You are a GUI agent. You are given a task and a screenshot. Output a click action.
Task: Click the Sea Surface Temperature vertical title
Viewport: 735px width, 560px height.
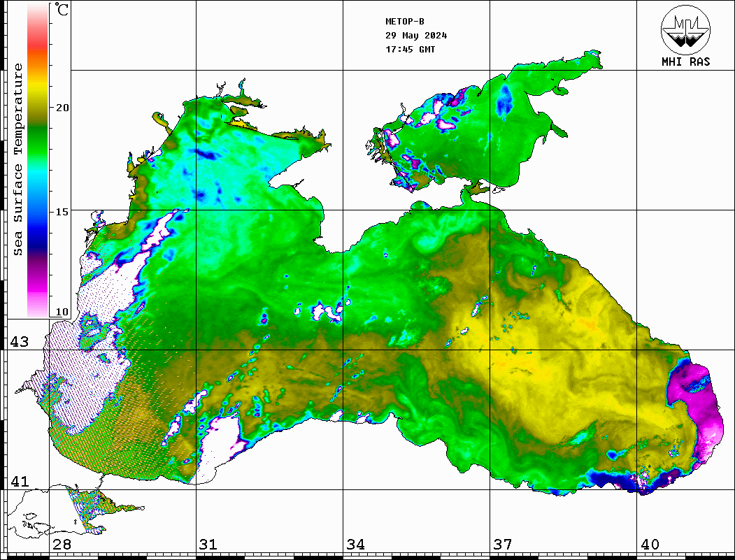(17, 160)
